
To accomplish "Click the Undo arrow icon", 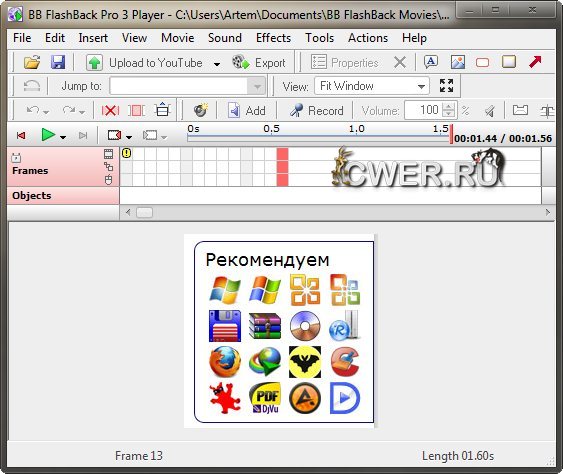I will click(x=33, y=110).
